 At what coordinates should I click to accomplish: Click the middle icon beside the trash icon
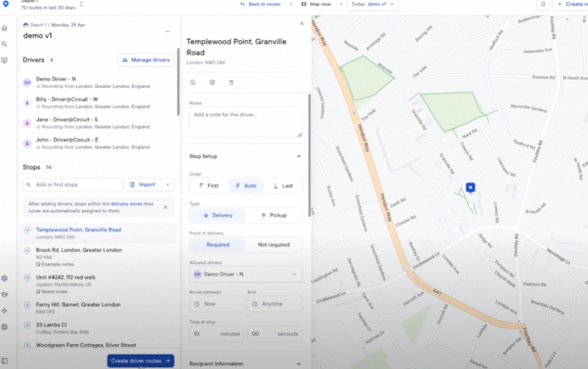click(x=212, y=83)
